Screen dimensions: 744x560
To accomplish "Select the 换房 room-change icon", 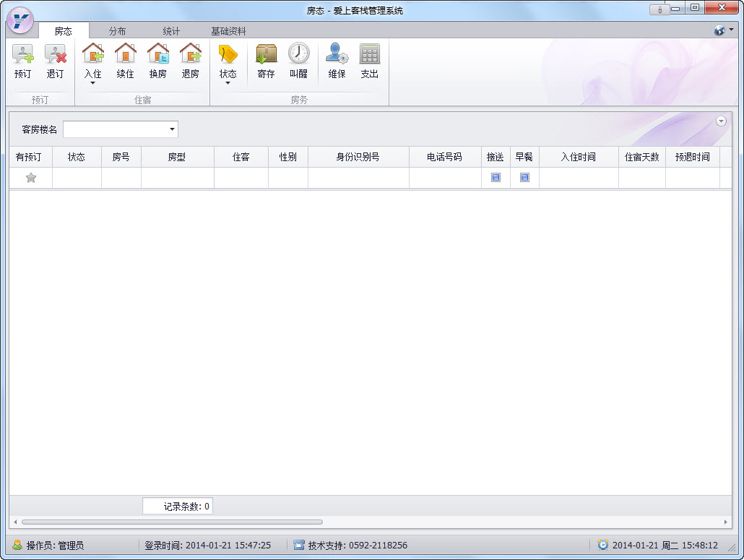I will (x=157, y=61).
